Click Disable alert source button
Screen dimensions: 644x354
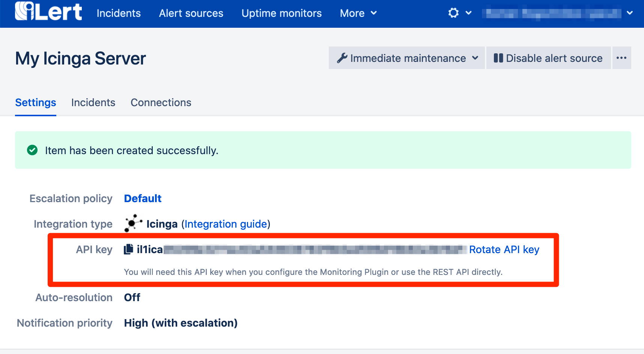pos(548,58)
